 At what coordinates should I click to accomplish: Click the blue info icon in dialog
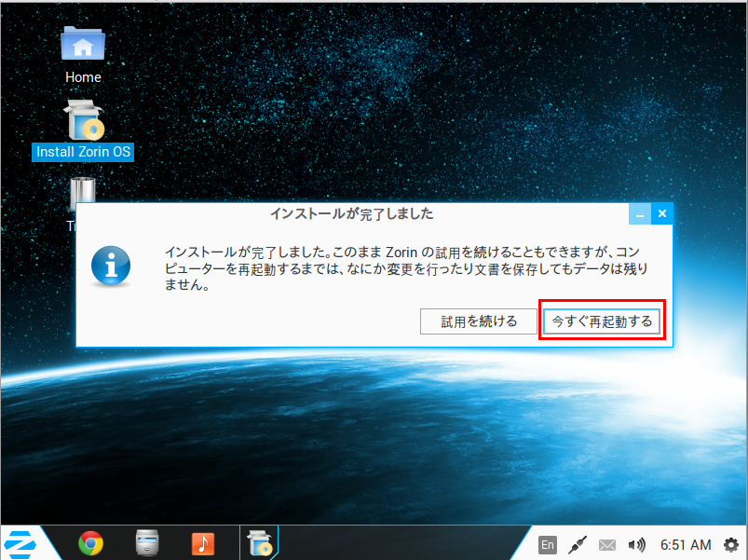point(111,266)
